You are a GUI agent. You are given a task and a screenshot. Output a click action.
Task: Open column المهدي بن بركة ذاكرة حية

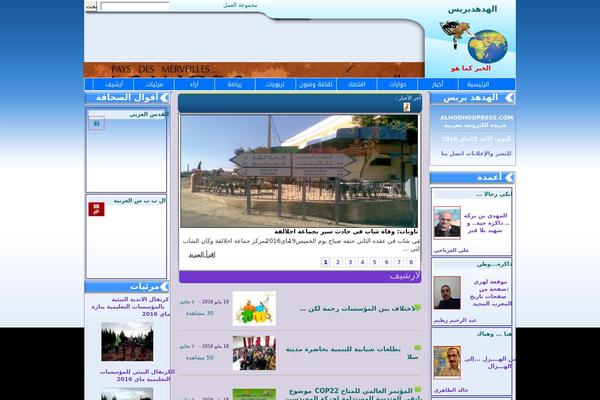click(486, 223)
